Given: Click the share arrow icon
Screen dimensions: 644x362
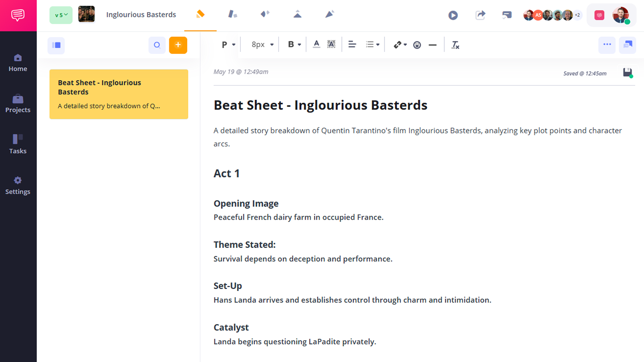Looking at the screenshot, I should pos(480,15).
